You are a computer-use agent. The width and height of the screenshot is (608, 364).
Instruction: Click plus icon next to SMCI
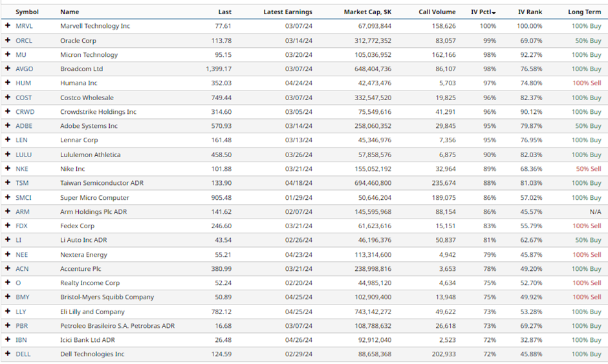pos(8,197)
